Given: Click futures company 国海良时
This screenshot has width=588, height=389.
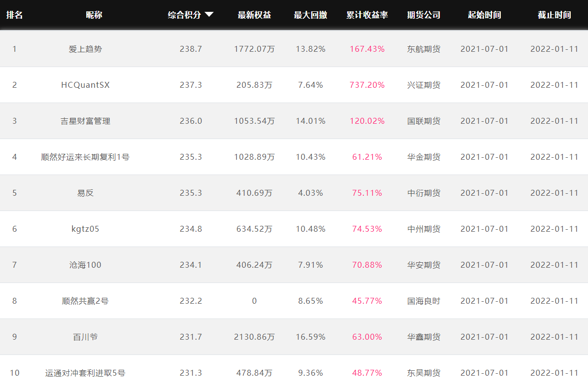Looking at the screenshot, I should click(x=424, y=301).
